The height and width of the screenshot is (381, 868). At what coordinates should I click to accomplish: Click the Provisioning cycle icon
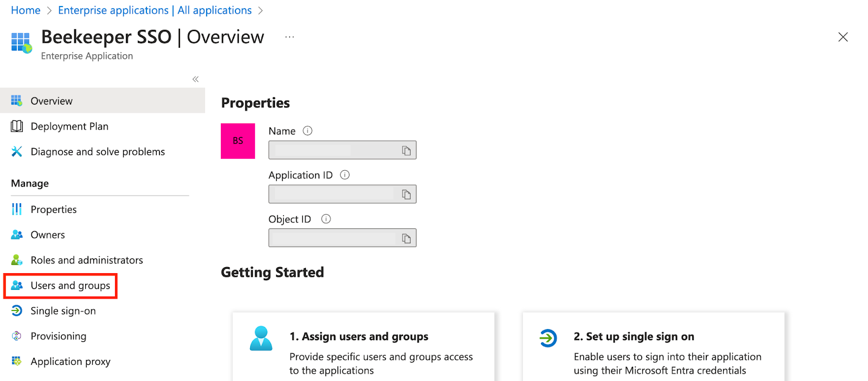(17, 336)
